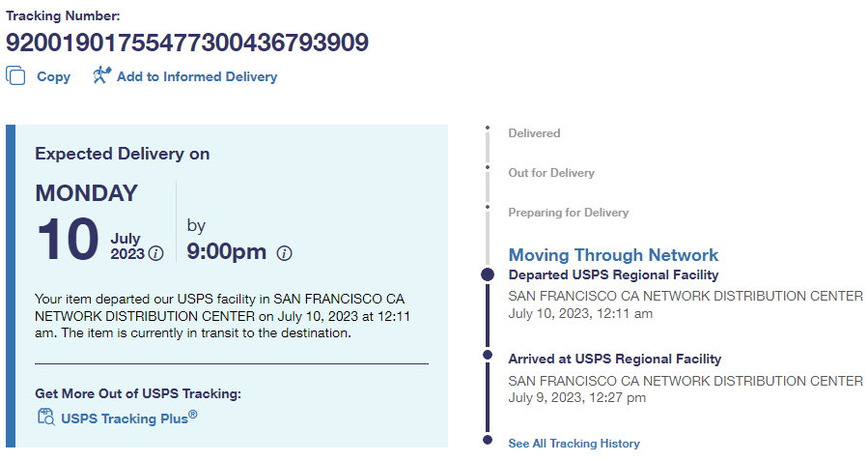This screenshot has width=868, height=461.
Task: Click the Delivered step on the timeline
Action: coord(534,133)
